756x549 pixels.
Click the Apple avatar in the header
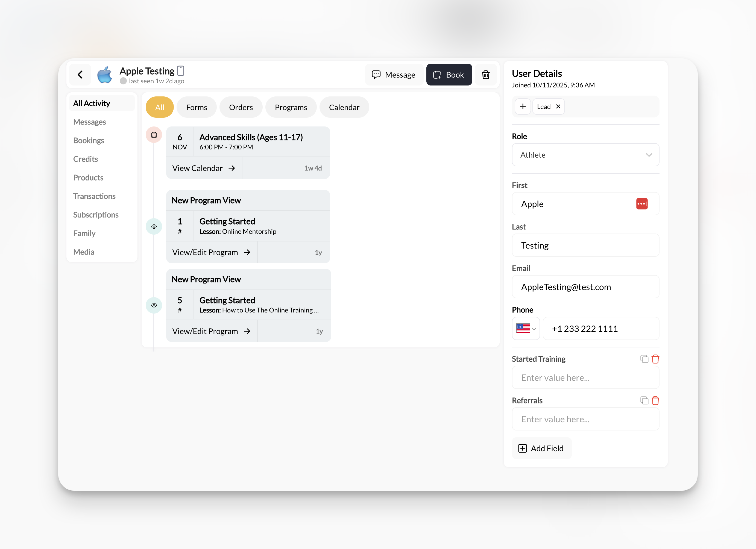click(105, 74)
